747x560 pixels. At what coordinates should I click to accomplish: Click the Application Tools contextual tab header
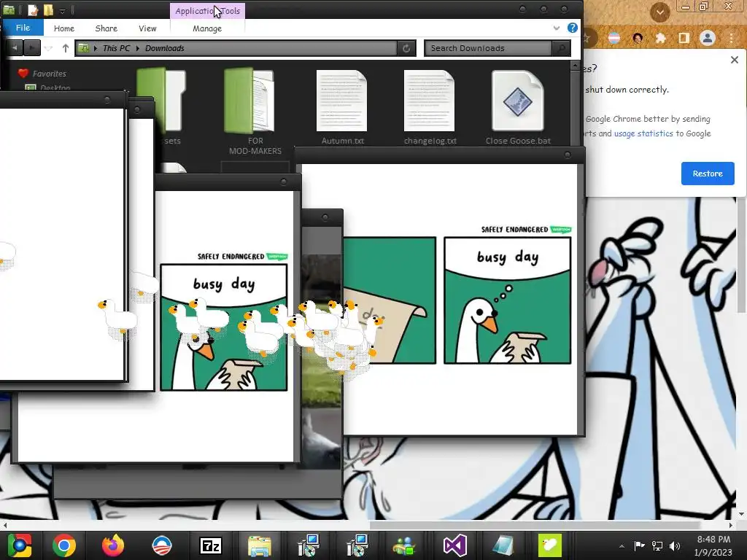coord(208,11)
